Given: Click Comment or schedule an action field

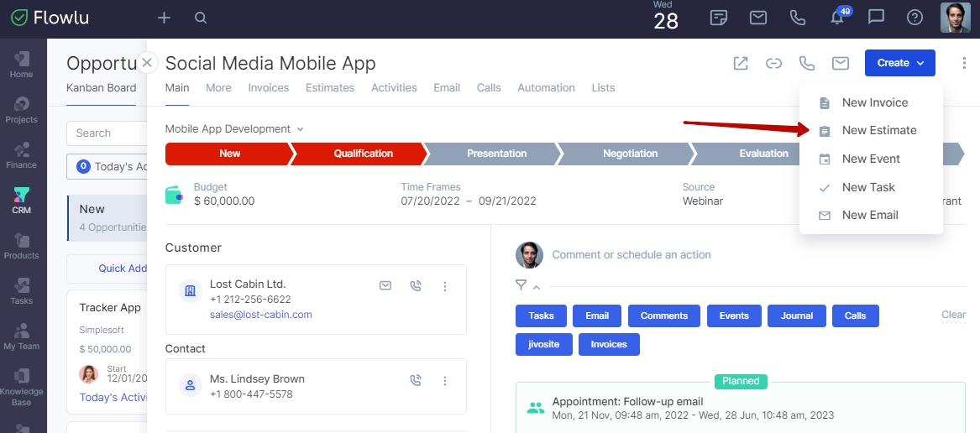Looking at the screenshot, I should coord(631,255).
